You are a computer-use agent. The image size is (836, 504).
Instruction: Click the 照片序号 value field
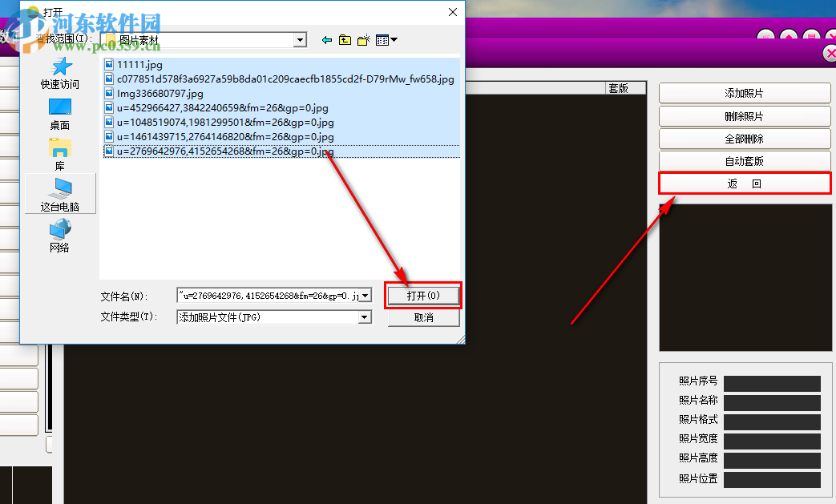click(772, 383)
